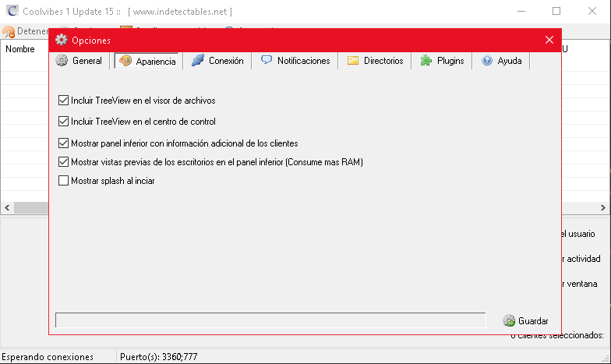Click the Conexión tab icon
Viewport: 611px width, 364px height.
click(x=198, y=61)
